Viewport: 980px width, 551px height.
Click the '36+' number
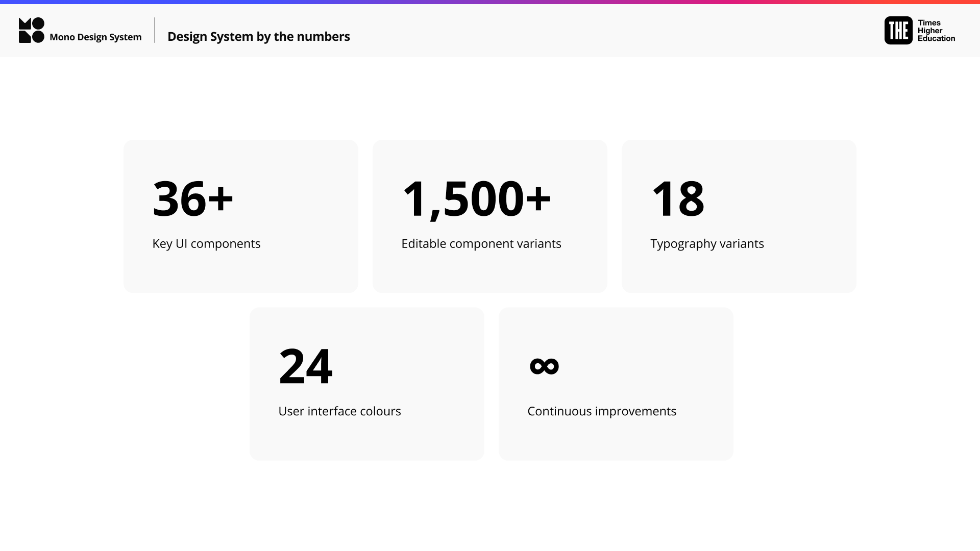[193, 198]
